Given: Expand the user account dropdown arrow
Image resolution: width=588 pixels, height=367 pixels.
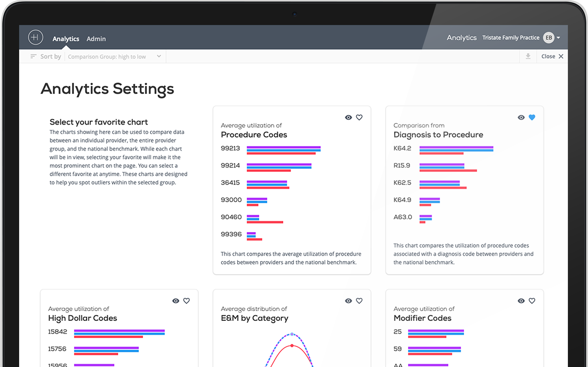Looking at the screenshot, I should [559, 38].
